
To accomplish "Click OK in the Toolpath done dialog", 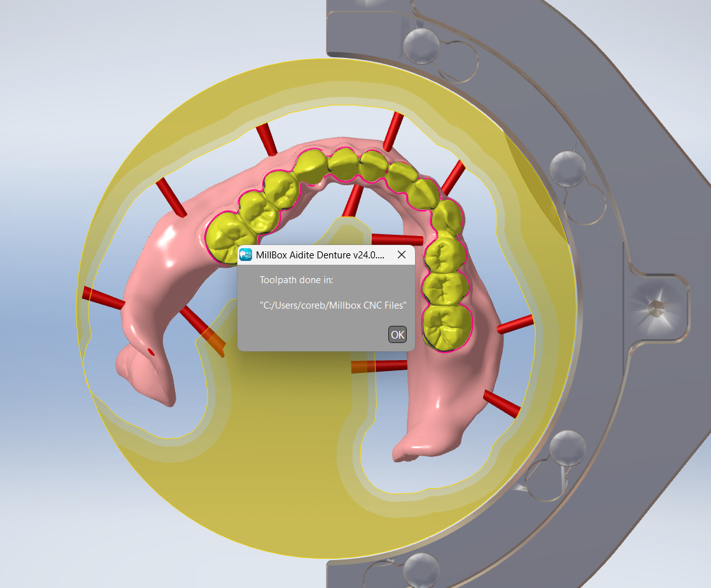I will [397, 335].
